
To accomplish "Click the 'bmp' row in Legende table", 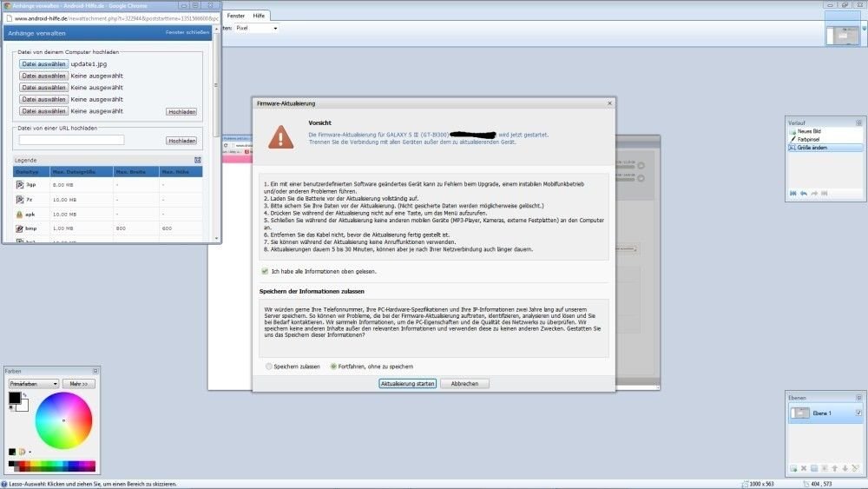I will point(108,228).
